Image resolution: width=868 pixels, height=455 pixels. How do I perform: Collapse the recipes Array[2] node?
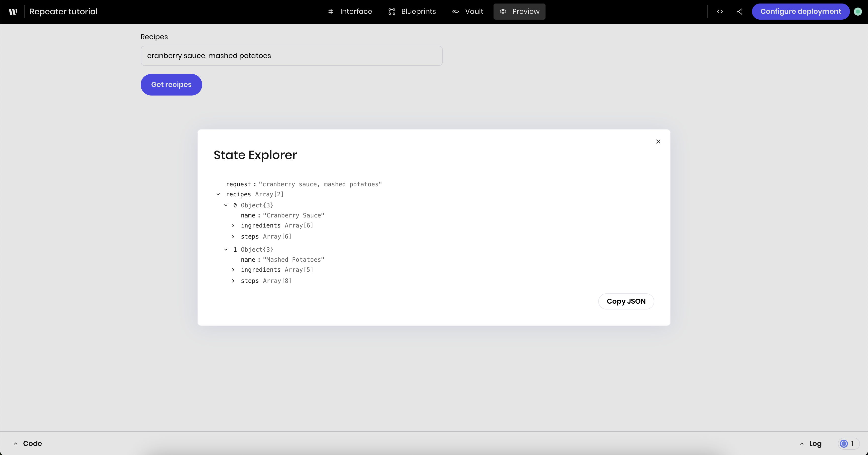(218, 194)
